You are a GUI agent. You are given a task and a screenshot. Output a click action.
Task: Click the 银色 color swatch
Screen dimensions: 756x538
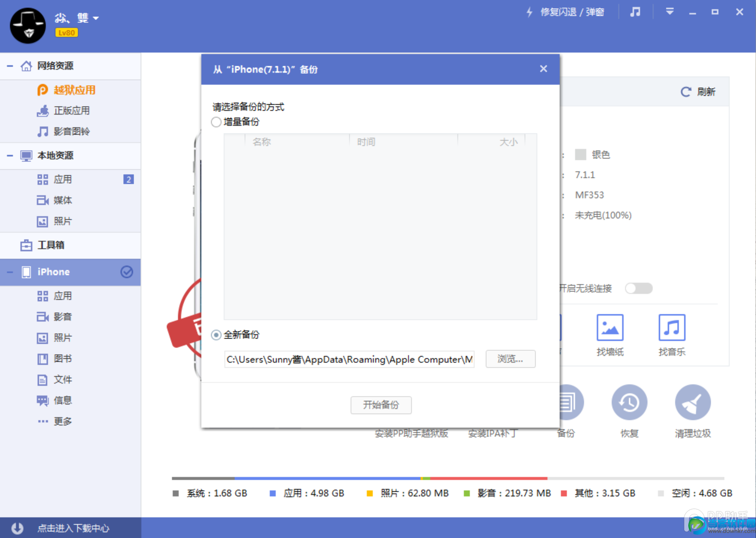point(580,154)
